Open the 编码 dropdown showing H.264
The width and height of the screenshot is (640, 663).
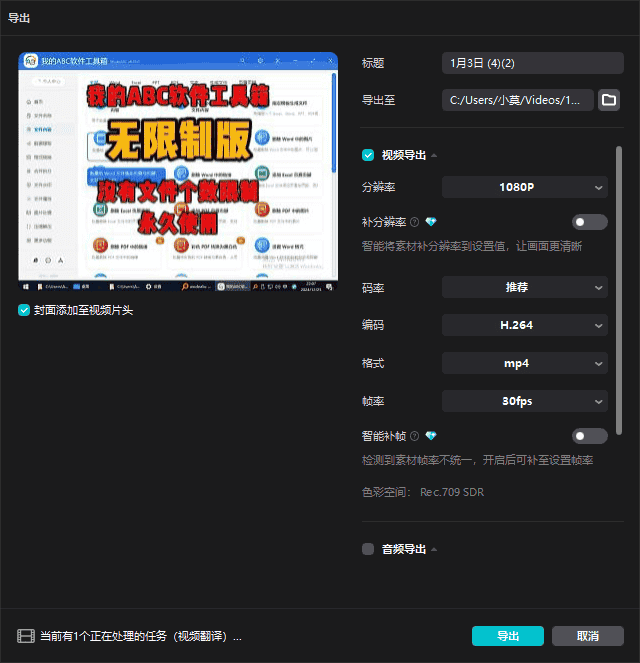click(524, 325)
